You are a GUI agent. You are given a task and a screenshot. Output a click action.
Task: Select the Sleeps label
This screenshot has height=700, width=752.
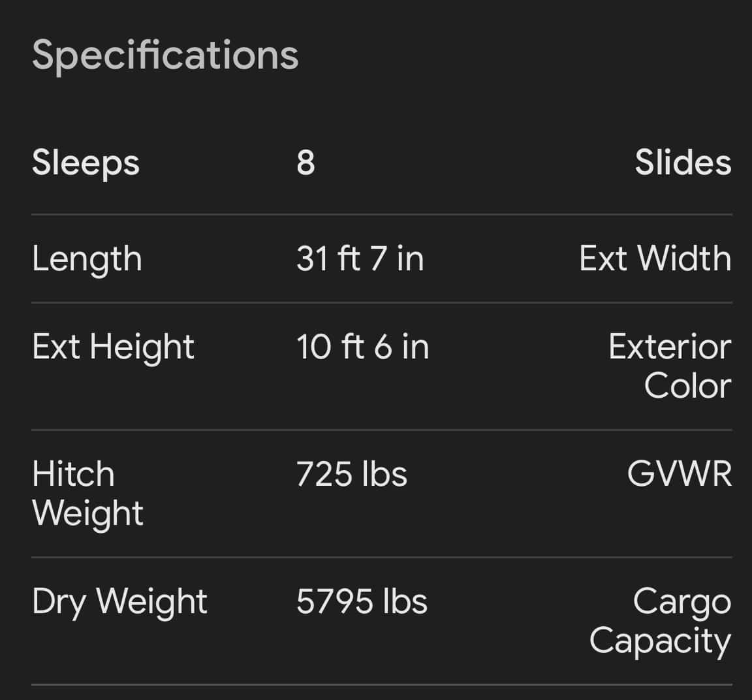[x=86, y=163]
